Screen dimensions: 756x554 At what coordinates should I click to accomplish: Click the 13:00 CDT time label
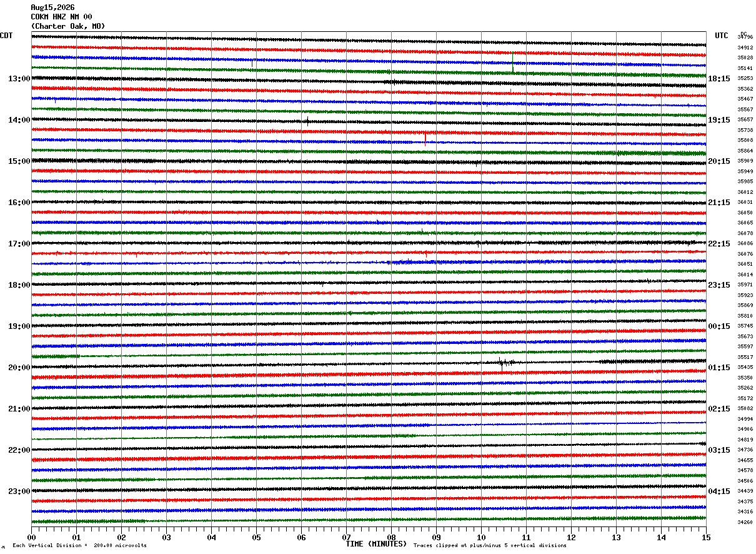coord(19,79)
